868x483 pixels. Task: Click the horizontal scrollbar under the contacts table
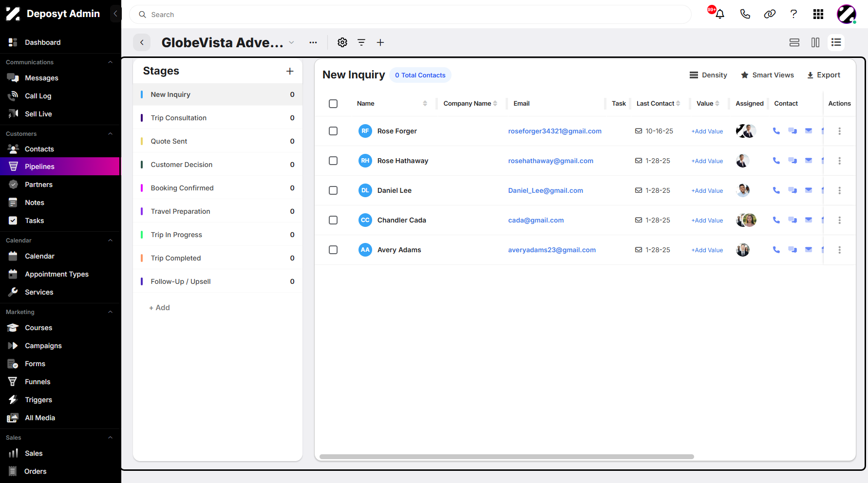click(507, 457)
